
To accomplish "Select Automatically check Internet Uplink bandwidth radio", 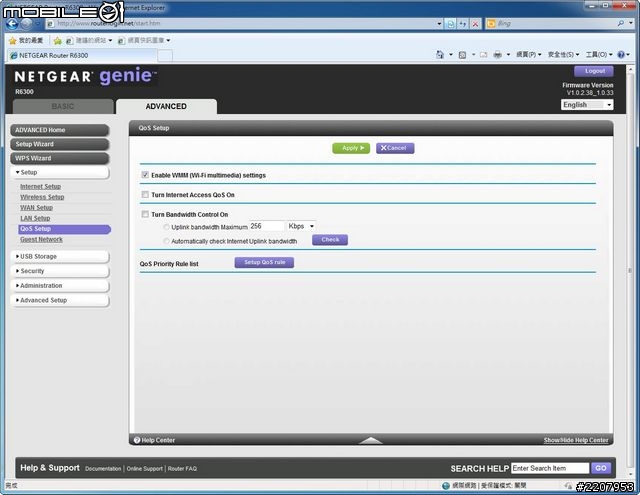I will [166, 241].
